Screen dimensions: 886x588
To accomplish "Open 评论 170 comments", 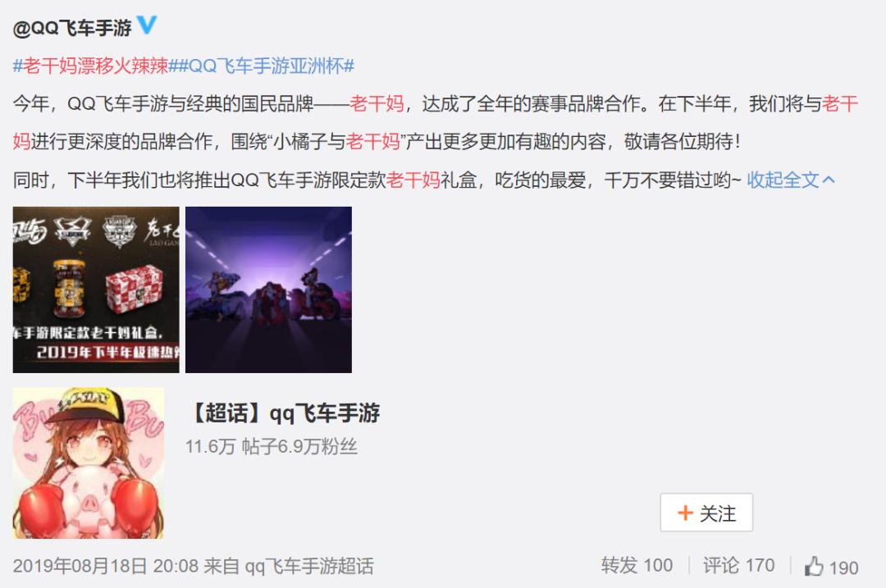I will coord(738,565).
